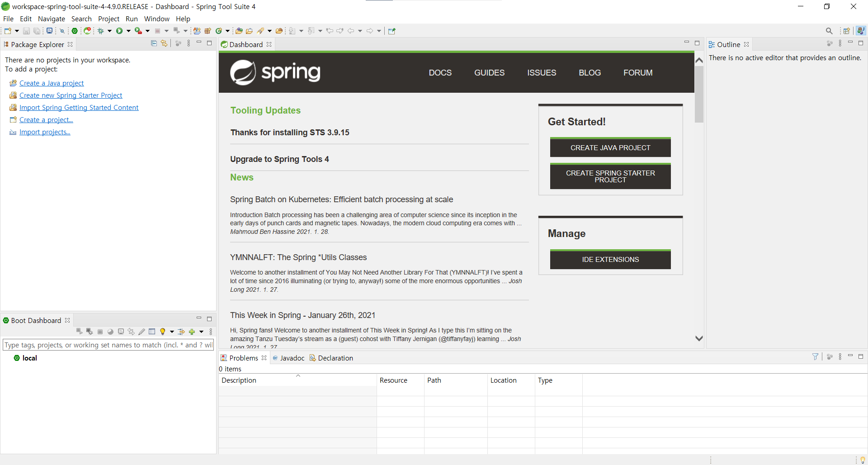Screen dimensions: 868x465
Task: Click Boot Dashboard show properties view icon
Action: point(152,332)
